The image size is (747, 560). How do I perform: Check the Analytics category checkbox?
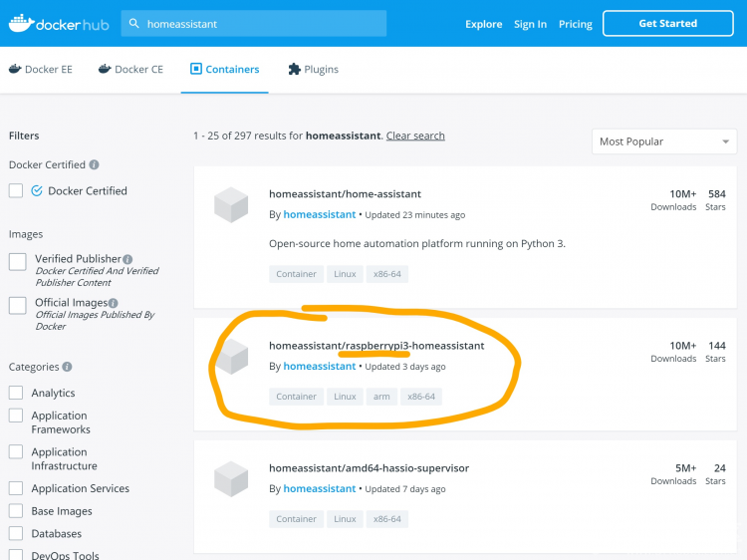(x=16, y=393)
